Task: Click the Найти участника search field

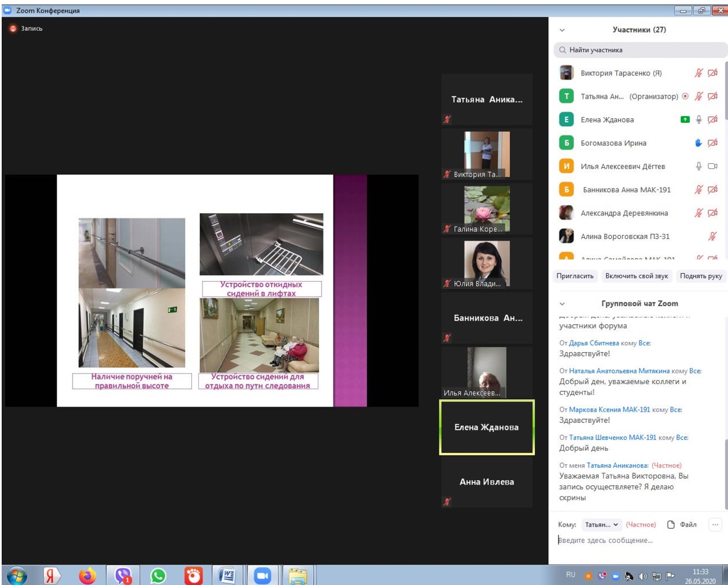Action: pyautogui.click(x=640, y=50)
